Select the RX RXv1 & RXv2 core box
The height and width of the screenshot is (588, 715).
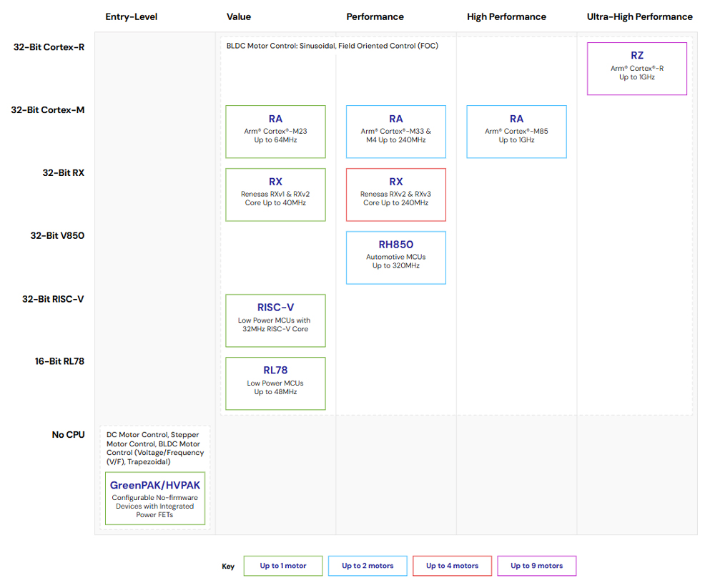(x=275, y=195)
